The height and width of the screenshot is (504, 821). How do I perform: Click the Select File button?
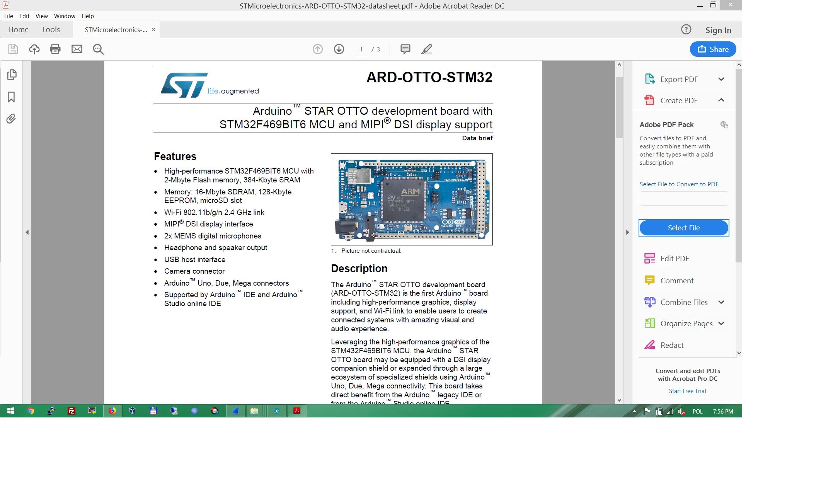coord(684,228)
